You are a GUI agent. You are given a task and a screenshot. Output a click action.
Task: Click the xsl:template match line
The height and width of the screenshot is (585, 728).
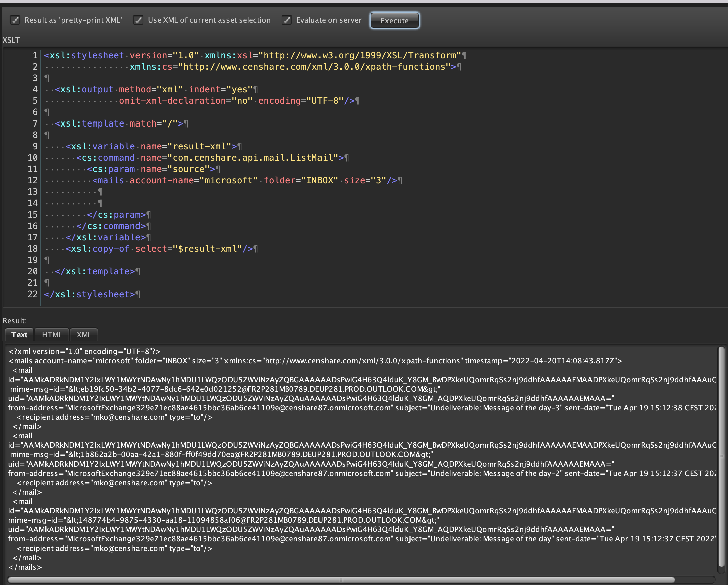coord(120,123)
